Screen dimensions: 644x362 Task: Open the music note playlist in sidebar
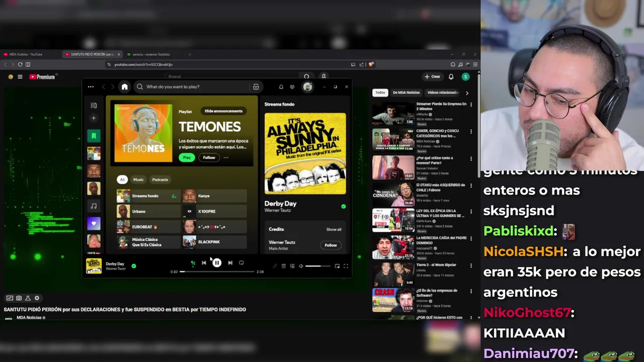[94, 206]
